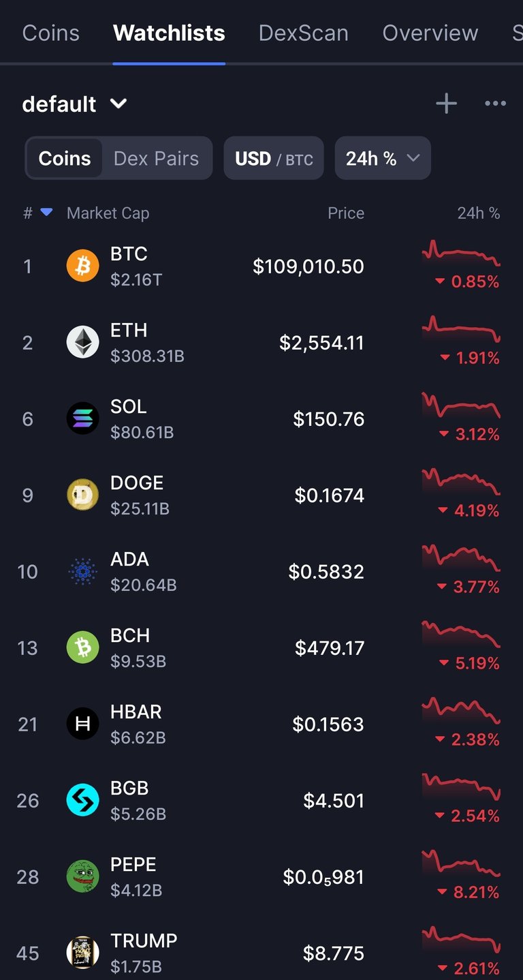Open the Bitcoin Cash BCH icon
This screenshot has height=980, width=523.
(82, 647)
